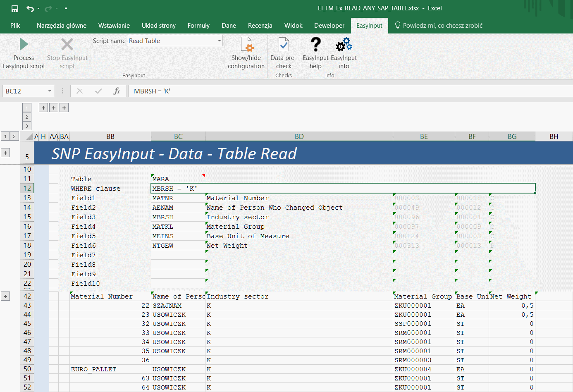The image size is (573, 392).
Task: Expand the row outline plus button on the left
Action: point(6,152)
